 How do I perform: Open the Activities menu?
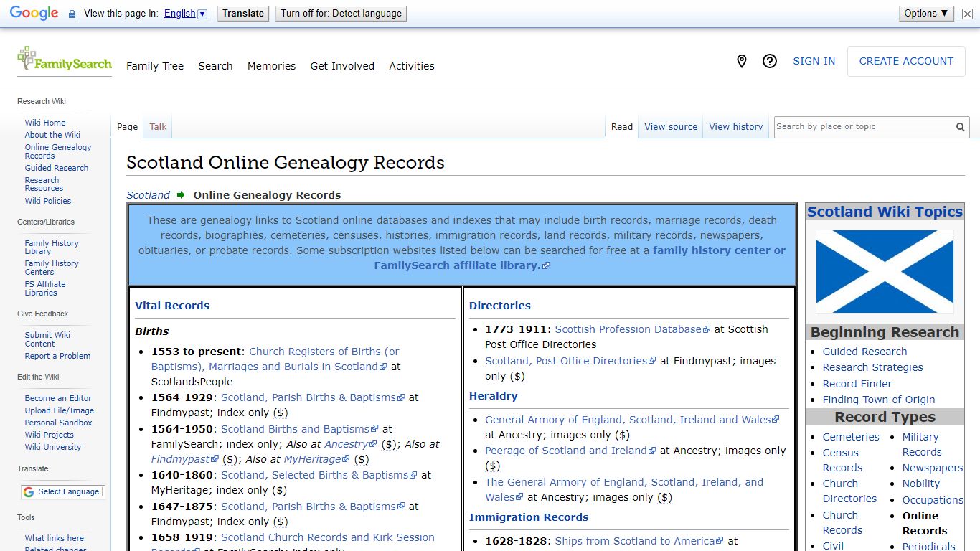(412, 66)
